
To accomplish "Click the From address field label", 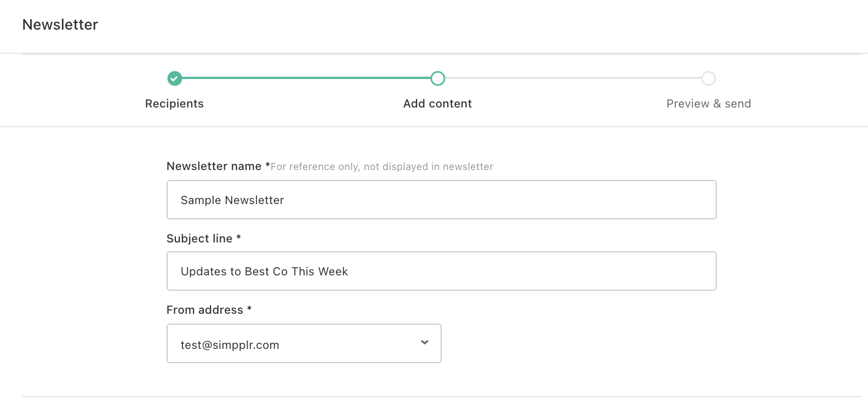I will pos(209,310).
